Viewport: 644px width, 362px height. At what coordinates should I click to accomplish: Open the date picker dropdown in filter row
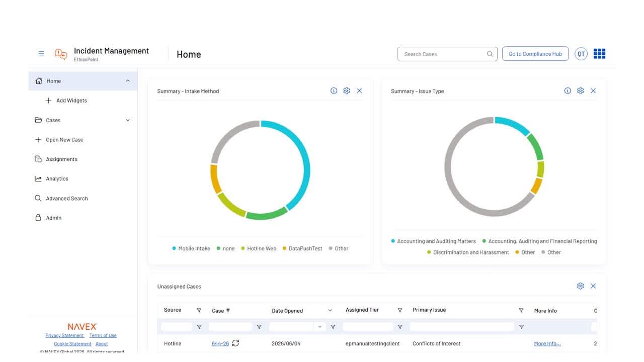(319, 327)
